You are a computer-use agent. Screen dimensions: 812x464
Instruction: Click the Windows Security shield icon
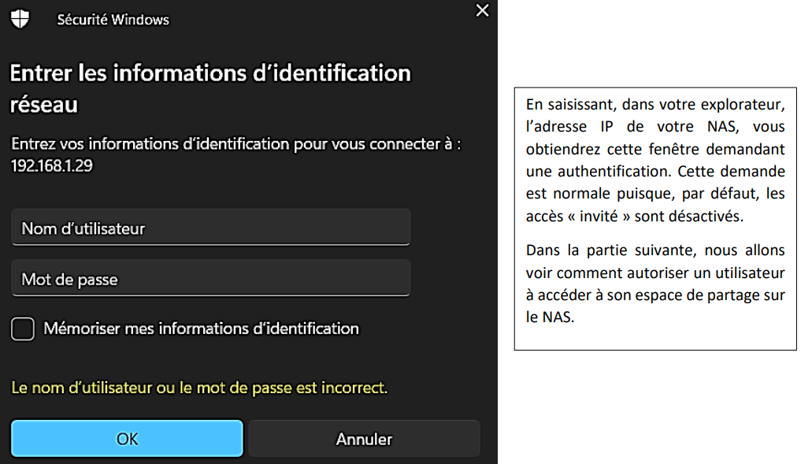20,19
